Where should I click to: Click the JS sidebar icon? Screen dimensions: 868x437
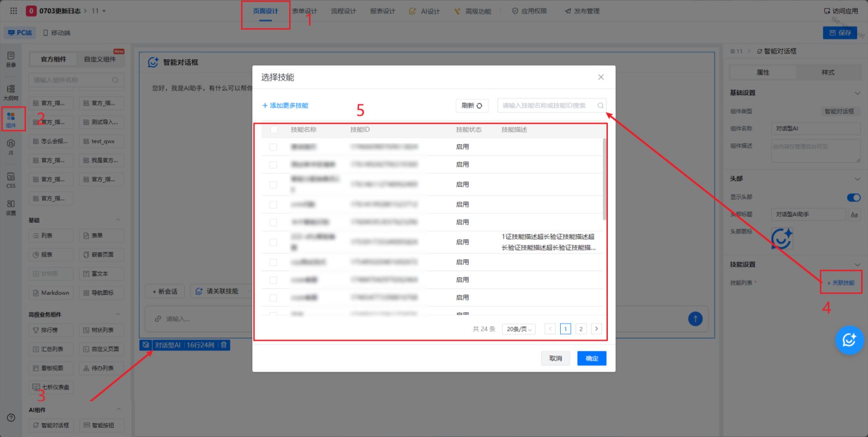[11, 146]
